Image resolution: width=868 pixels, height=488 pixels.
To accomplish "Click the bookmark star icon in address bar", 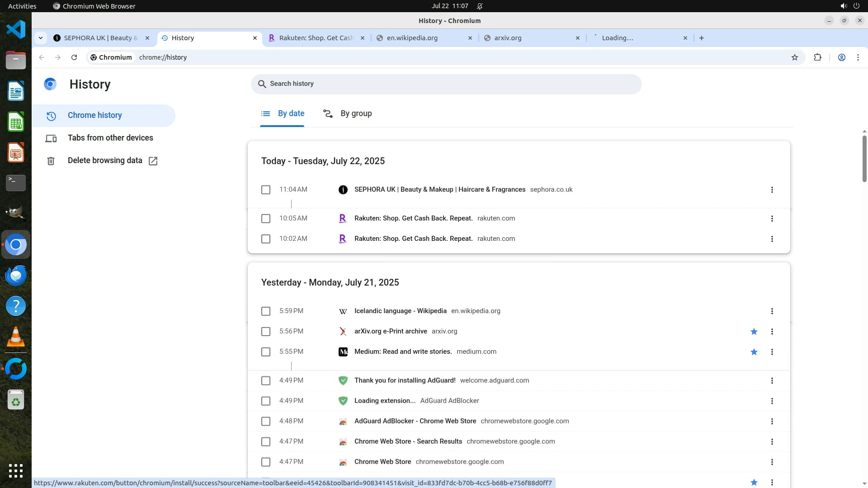I will click(795, 57).
